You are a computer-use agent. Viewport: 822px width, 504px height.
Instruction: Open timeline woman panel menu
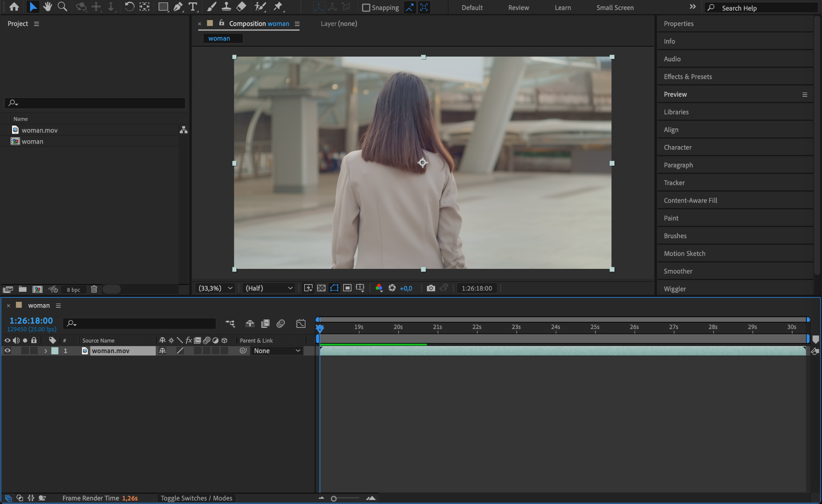click(x=58, y=305)
